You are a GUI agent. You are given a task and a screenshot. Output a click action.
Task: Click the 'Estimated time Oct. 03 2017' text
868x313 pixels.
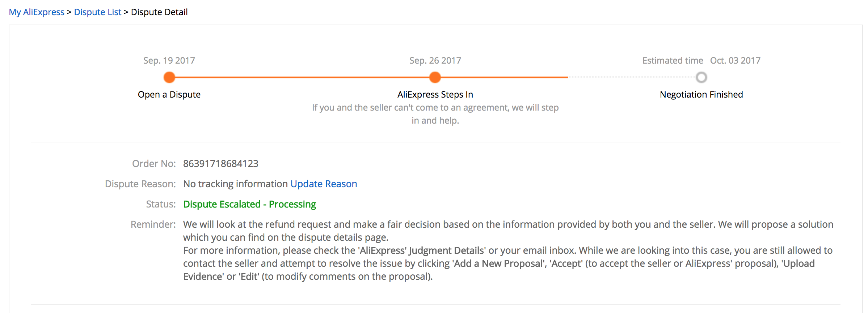(701, 60)
